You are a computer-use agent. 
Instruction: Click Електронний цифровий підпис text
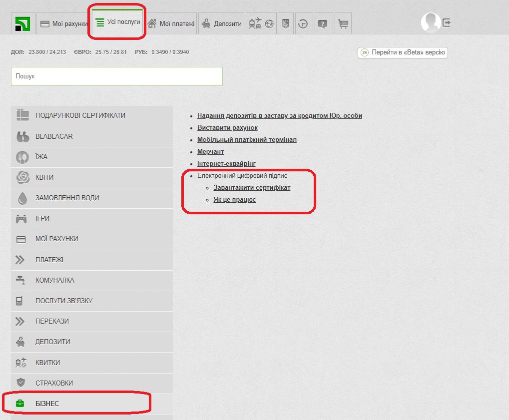point(242,176)
